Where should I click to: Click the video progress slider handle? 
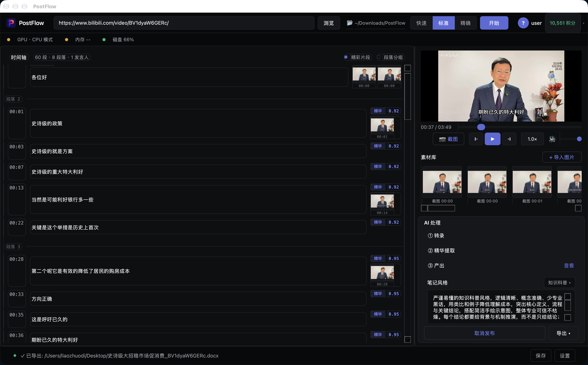(481, 127)
